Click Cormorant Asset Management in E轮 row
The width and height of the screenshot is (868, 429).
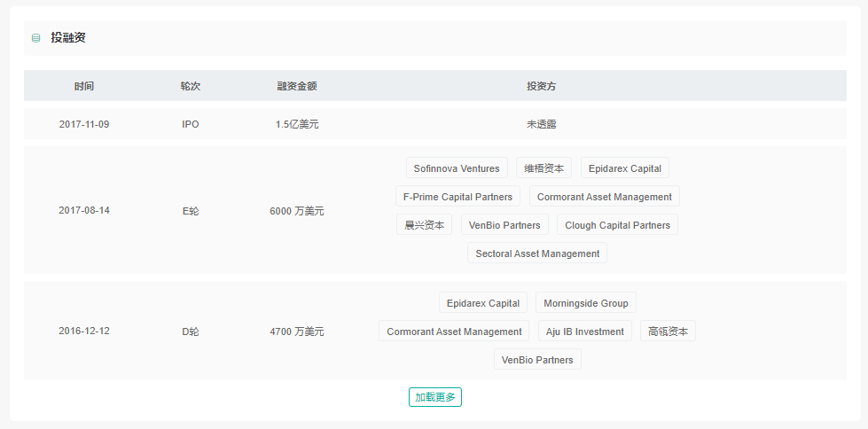pyautogui.click(x=604, y=197)
